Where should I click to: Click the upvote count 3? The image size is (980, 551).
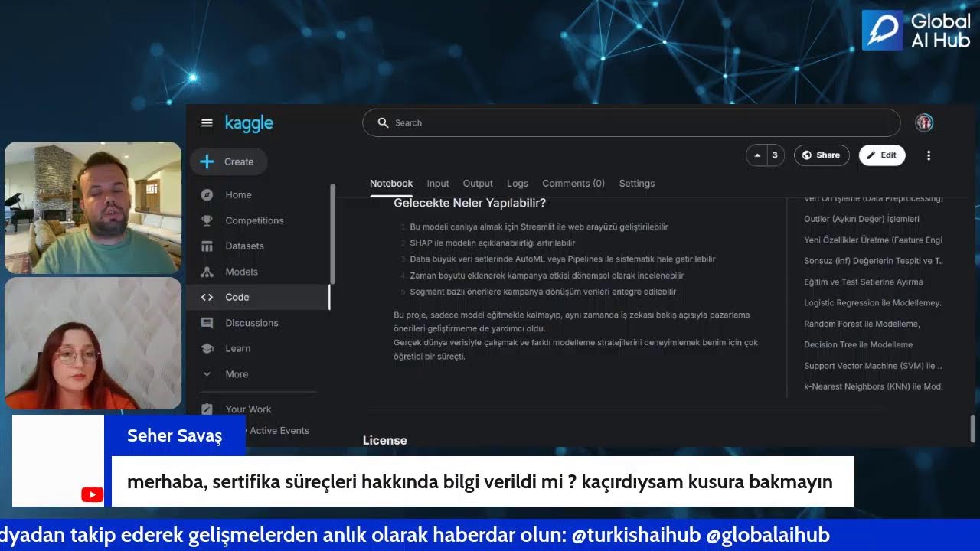point(774,155)
